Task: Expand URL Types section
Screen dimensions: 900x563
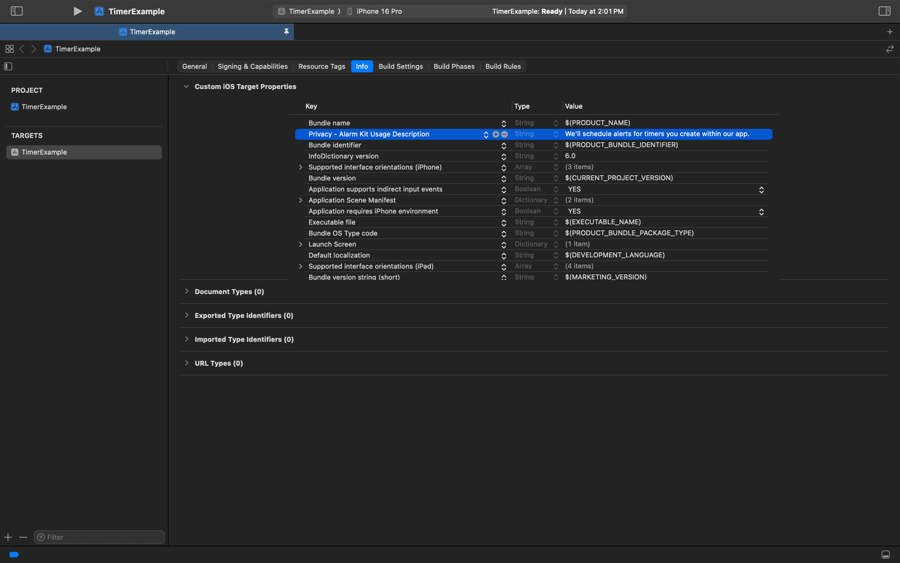Action: click(x=187, y=363)
